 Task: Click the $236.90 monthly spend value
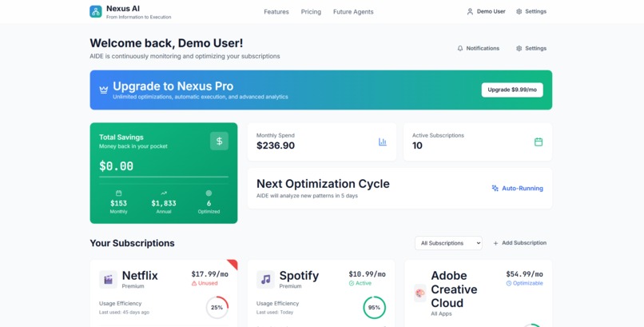276,146
